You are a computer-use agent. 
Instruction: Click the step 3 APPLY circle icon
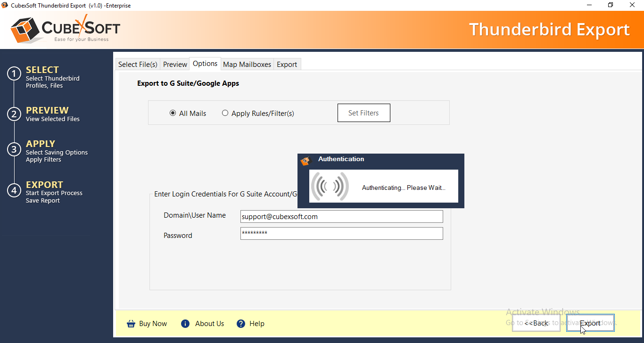[14, 150]
